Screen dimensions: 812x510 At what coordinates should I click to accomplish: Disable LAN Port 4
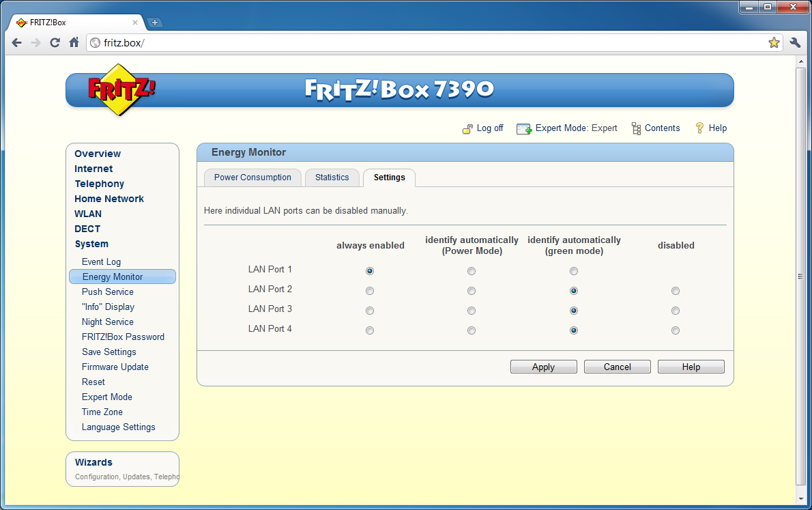676,330
